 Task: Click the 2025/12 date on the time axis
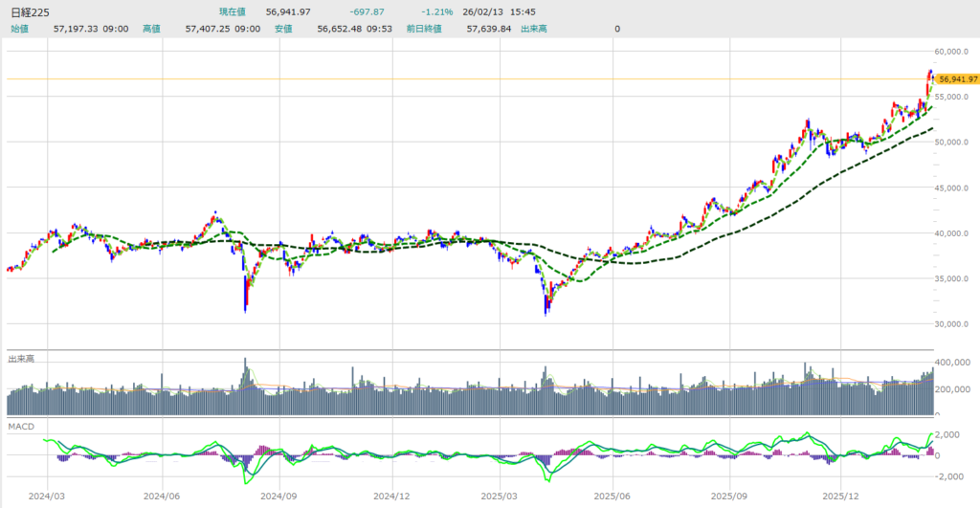[x=842, y=497]
